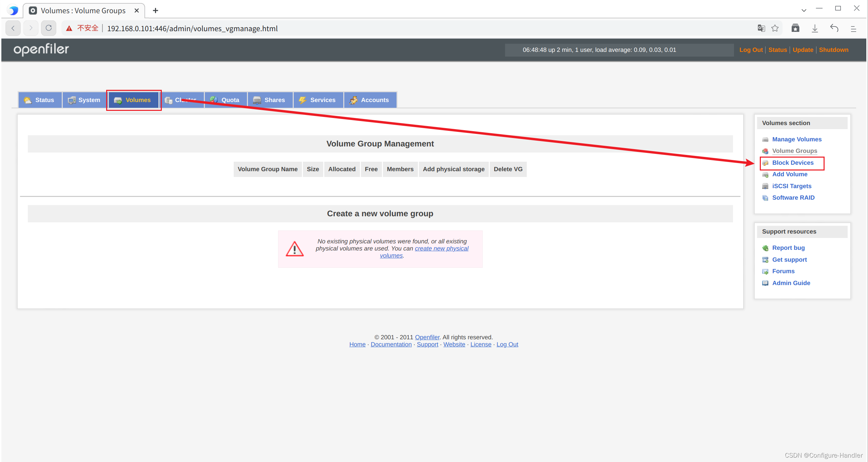
Task: Click inside the browser address bar
Action: (x=271, y=28)
